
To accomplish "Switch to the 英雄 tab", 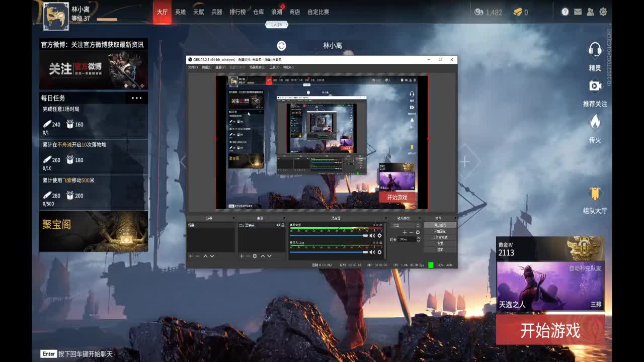I will pos(180,12).
